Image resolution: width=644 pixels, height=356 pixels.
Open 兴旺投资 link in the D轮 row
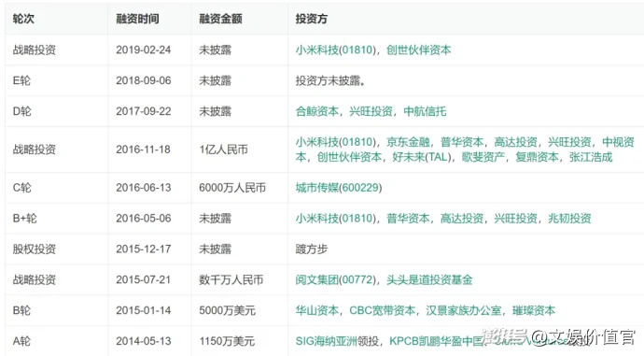pyautogui.click(x=371, y=111)
